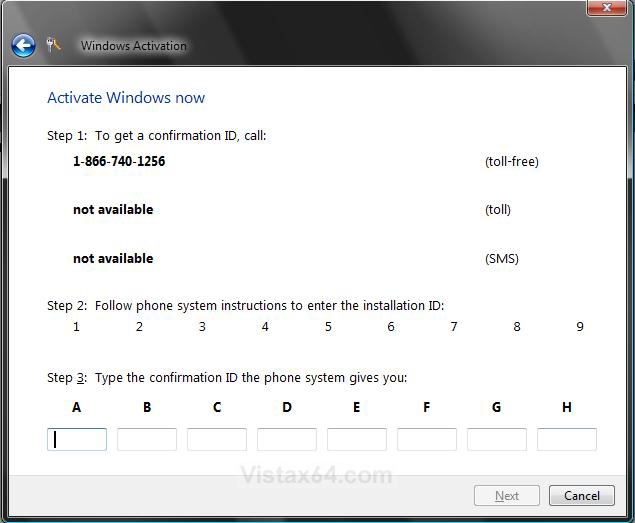Viewport: 635px width, 523px height.
Task: Click column label F above field
Action: (426, 407)
